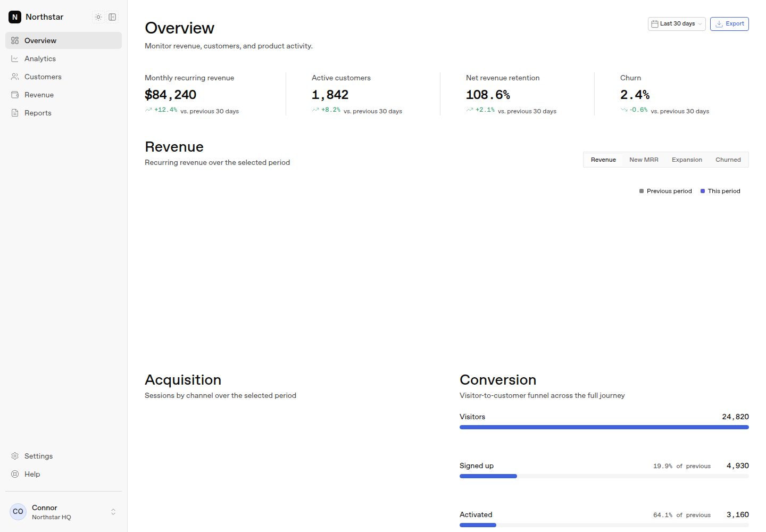
Task: Open Analytics in the sidebar
Action: click(x=63, y=59)
